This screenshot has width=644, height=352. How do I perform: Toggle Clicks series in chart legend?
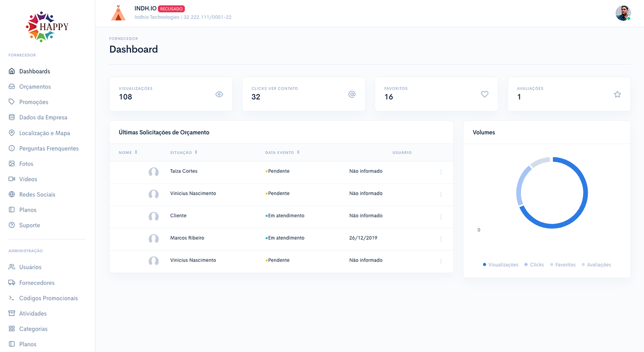[x=534, y=265]
